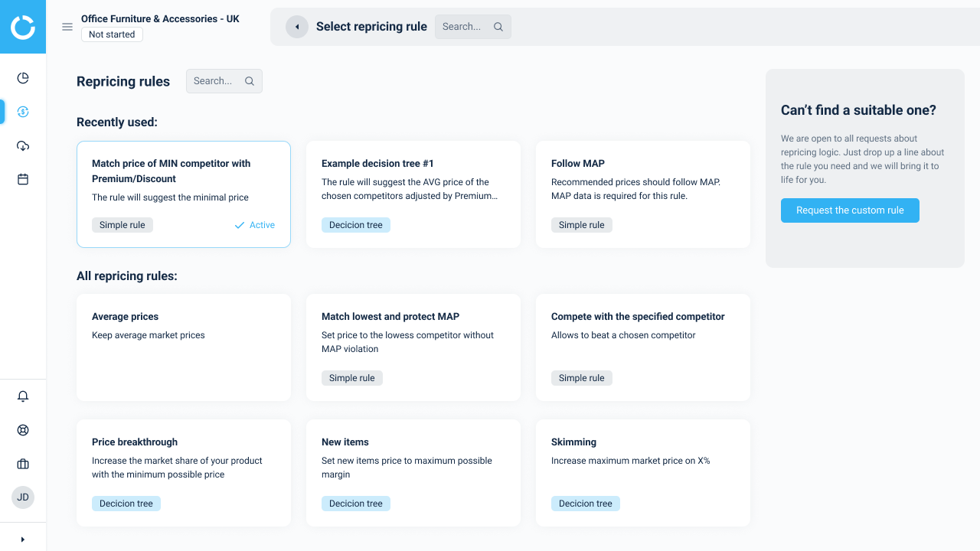Screen dimensions: 980x551
Task: Open the JD user avatar
Action: pyautogui.click(x=23, y=497)
